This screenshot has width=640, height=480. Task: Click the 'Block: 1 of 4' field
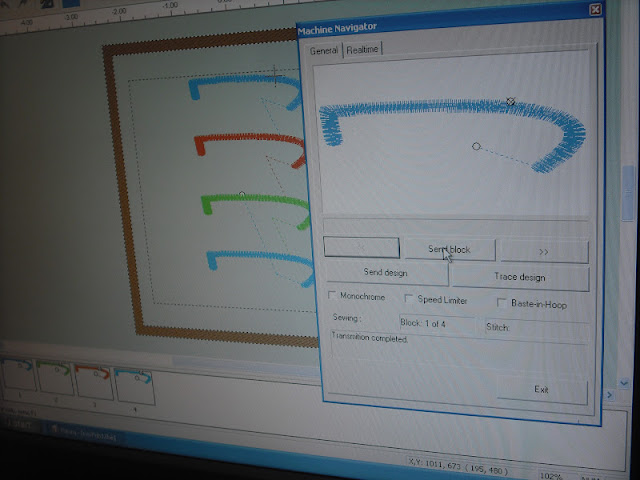coord(437,323)
